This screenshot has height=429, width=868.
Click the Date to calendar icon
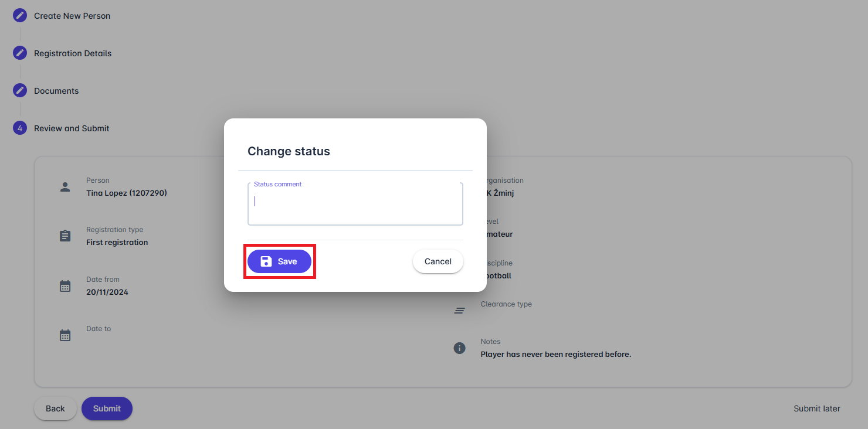coord(65,335)
